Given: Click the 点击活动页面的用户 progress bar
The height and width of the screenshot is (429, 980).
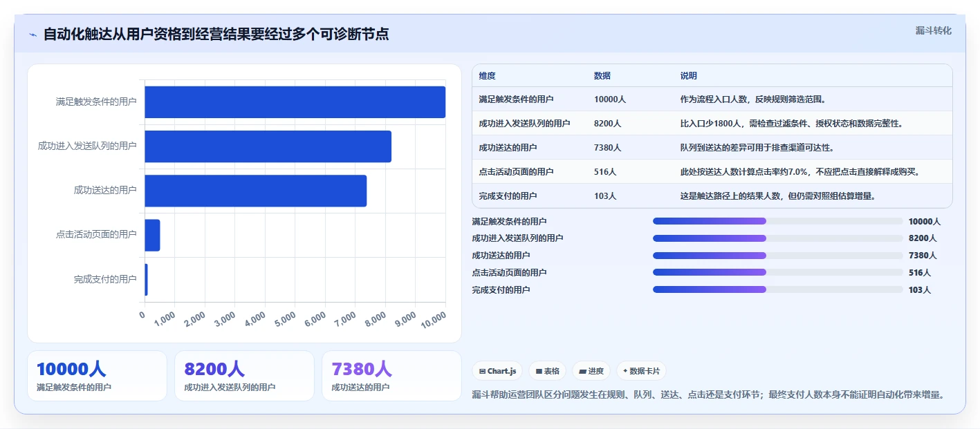Looking at the screenshot, I should (x=778, y=272).
